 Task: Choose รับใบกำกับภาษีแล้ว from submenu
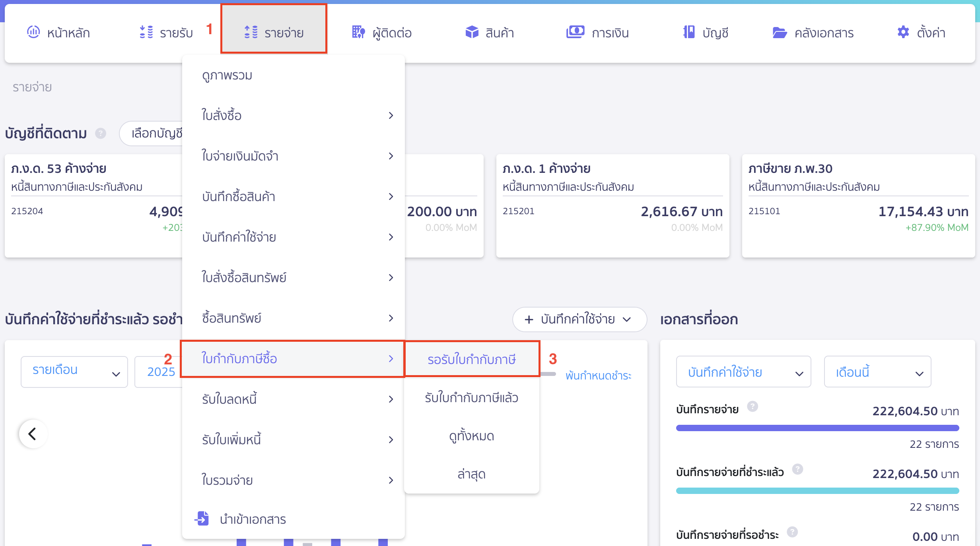[x=472, y=397]
